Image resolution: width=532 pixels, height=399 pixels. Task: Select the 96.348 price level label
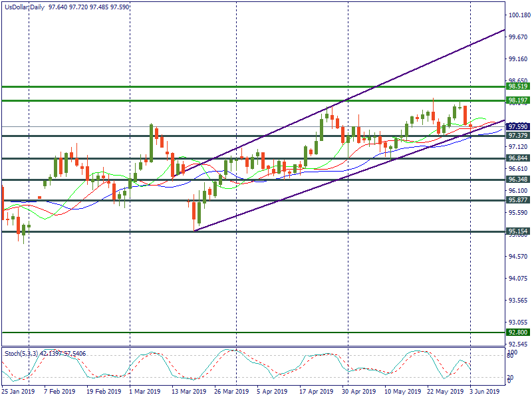click(x=517, y=180)
